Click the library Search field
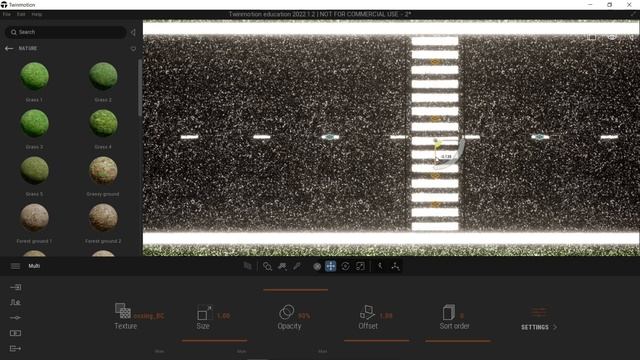 pos(66,32)
